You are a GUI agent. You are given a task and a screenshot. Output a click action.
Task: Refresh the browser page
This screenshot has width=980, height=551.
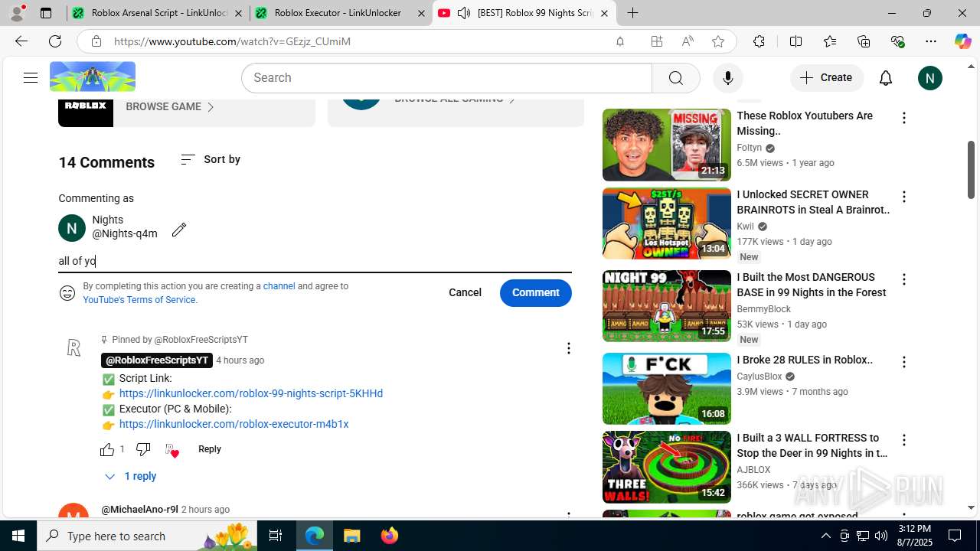(x=55, y=41)
